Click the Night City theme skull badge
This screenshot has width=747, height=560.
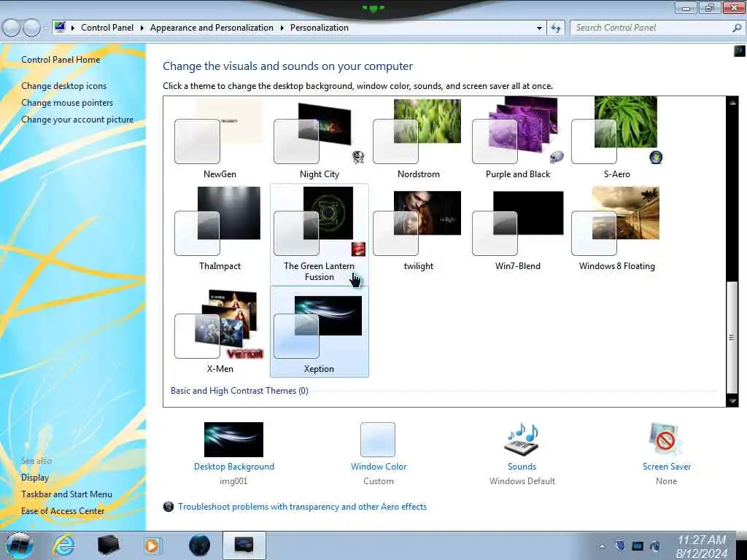click(358, 157)
